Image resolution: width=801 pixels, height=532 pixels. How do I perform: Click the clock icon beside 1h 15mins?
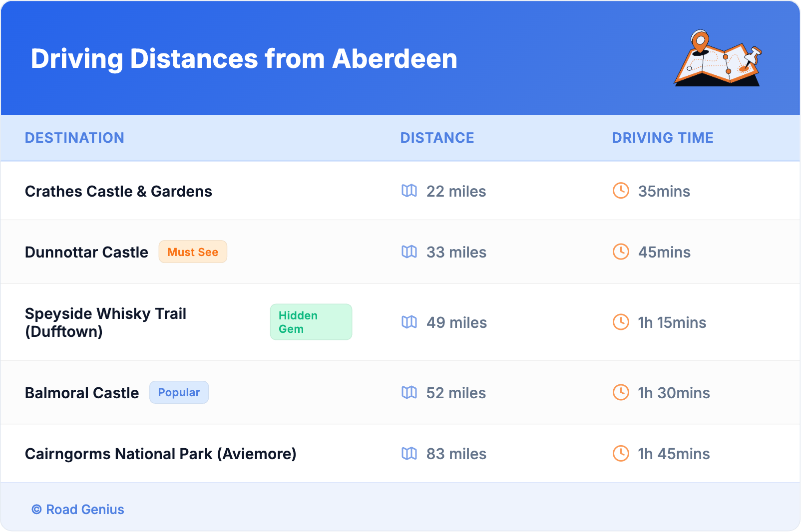(621, 322)
